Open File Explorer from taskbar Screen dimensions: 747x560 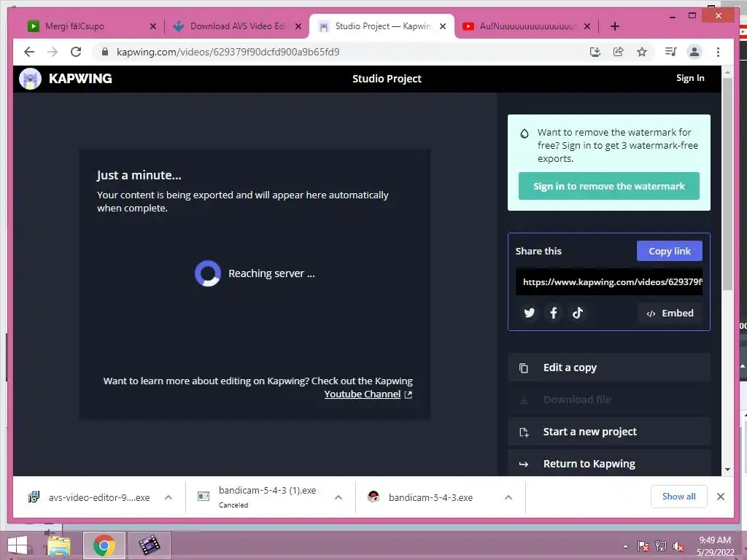[x=59, y=545]
